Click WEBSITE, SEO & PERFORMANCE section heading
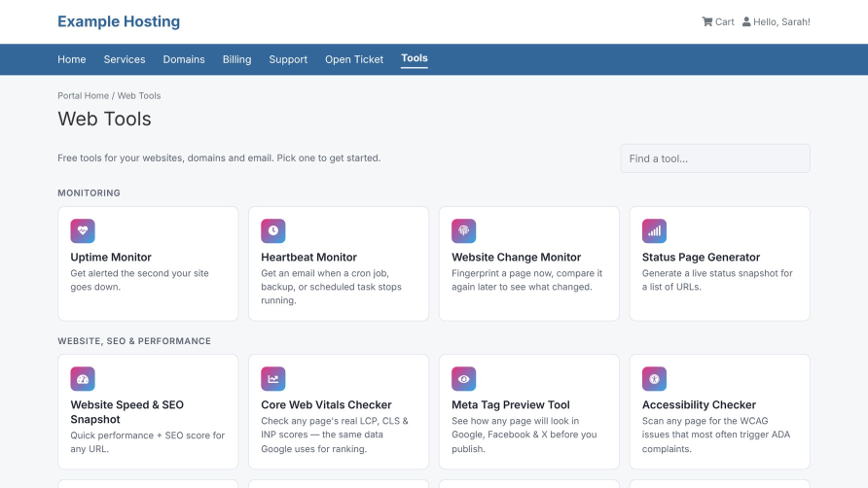 tap(134, 341)
